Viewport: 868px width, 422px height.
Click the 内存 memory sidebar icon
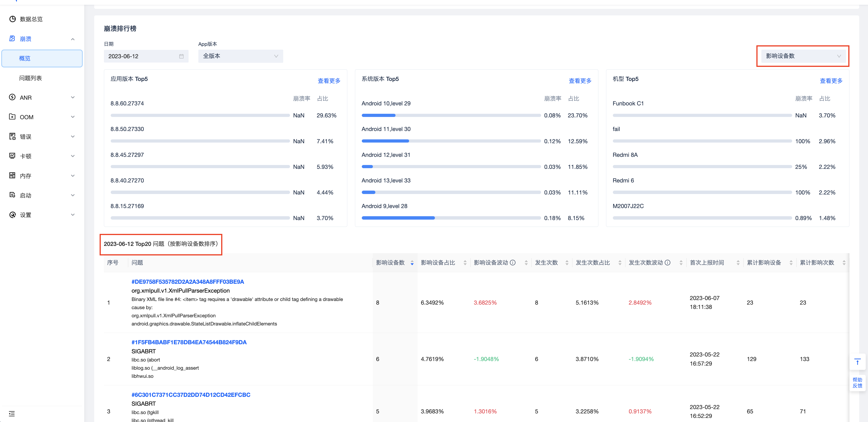[12, 175]
